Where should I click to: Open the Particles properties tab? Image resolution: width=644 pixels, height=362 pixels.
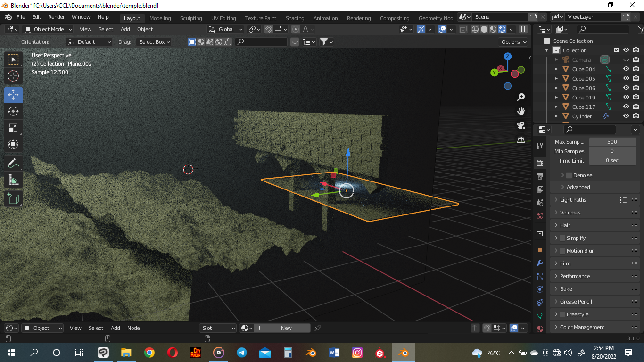click(540, 276)
